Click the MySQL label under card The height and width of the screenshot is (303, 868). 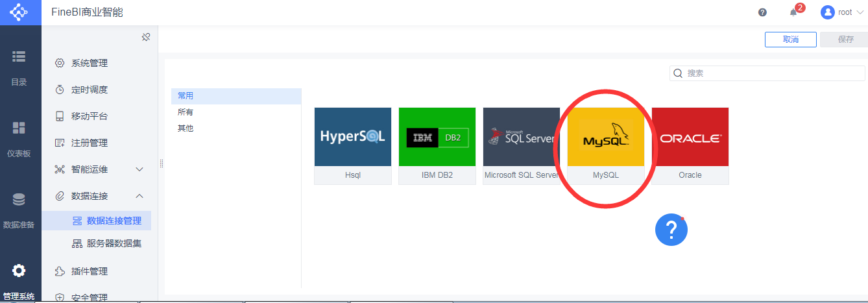pos(606,175)
